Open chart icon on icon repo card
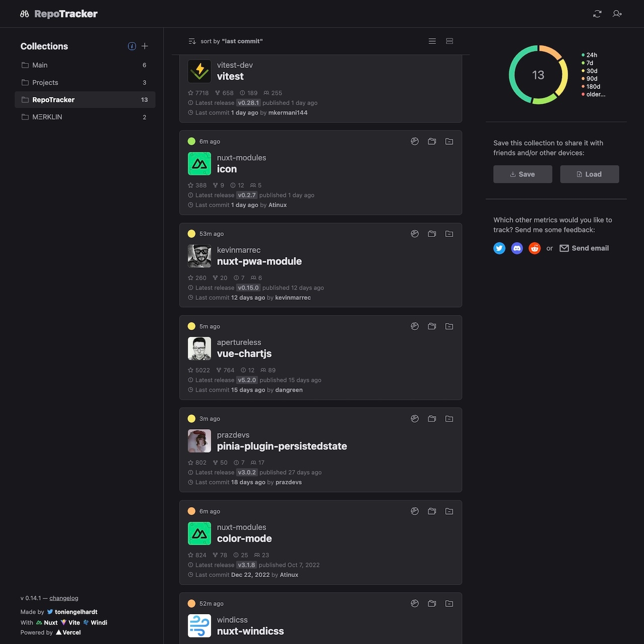644x644 pixels. click(x=415, y=141)
